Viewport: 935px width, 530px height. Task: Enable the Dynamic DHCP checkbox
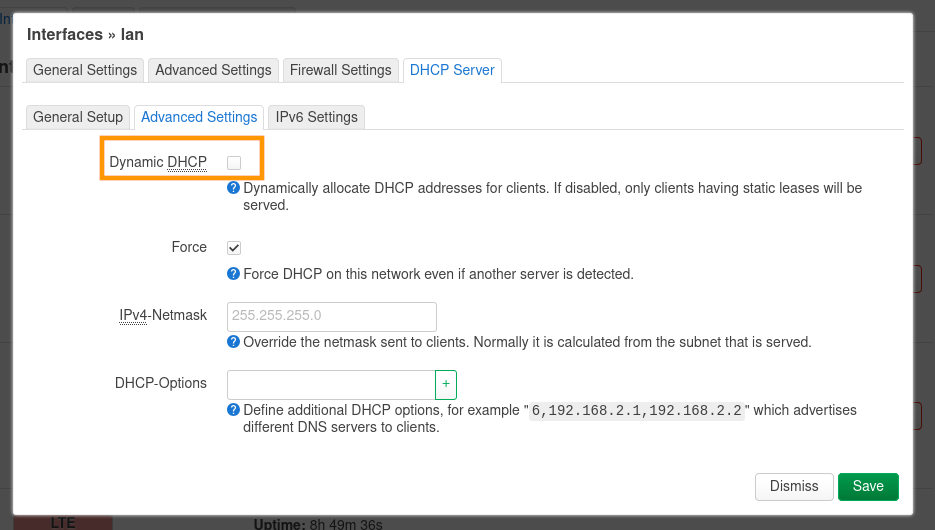point(234,162)
